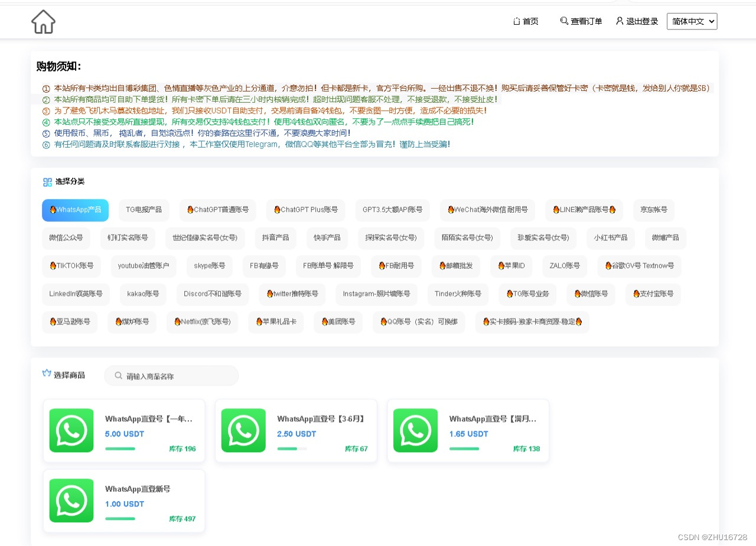Screen dimensions: 756x546
Task: Open the WhatsApp直登新号 product title
Action: coord(138,489)
